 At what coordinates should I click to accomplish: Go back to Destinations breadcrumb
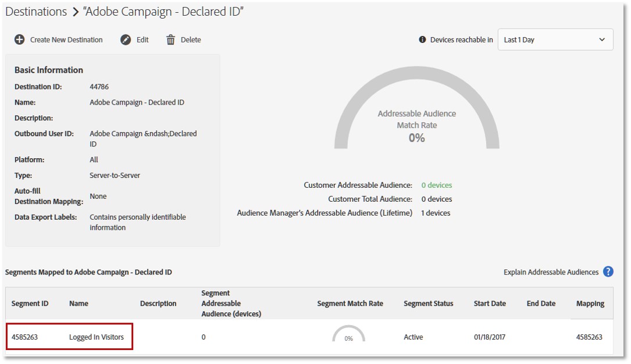pos(36,12)
